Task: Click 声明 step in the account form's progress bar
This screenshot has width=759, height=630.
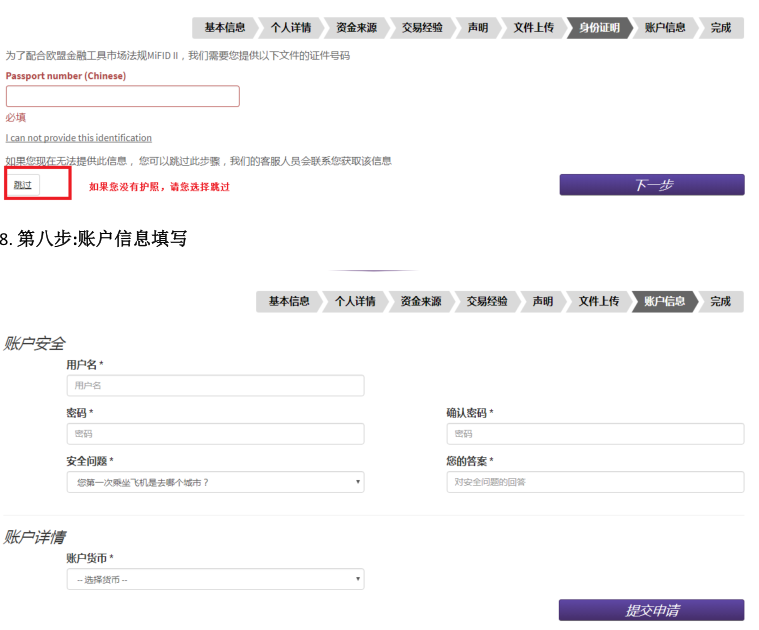Action: point(542,301)
